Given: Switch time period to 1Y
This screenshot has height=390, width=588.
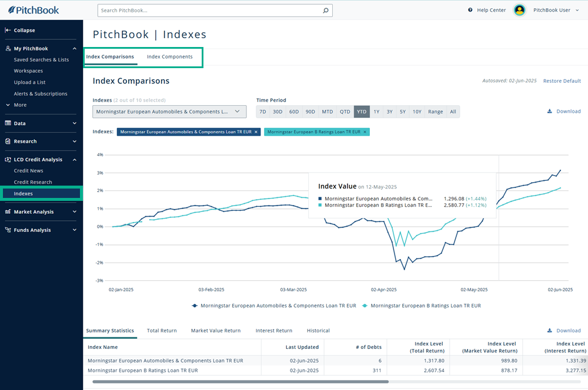Looking at the screenshot, I should [x=376, y=112].
